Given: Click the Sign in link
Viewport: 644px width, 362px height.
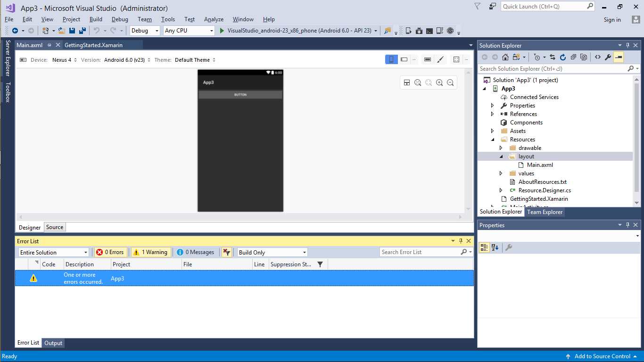Looking at the screenshot, I should click(612, 19).
